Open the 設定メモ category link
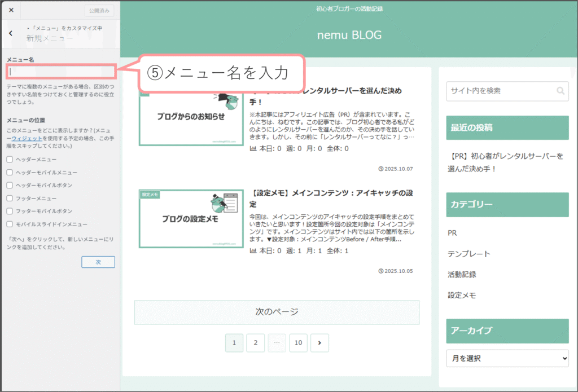The height and width of the screenshot is (392, 578). pos(462,295)
